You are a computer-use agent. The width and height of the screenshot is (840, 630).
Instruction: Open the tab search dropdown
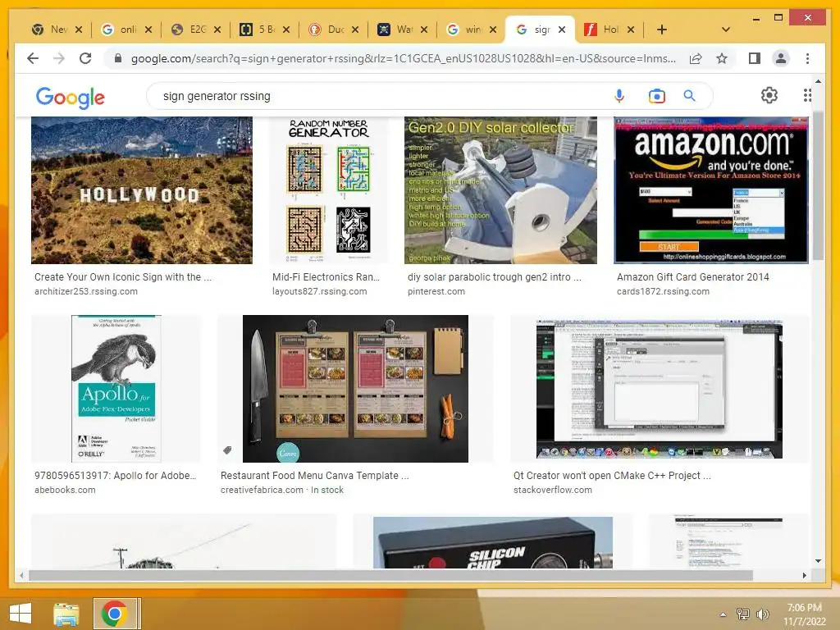pos(726,30)
